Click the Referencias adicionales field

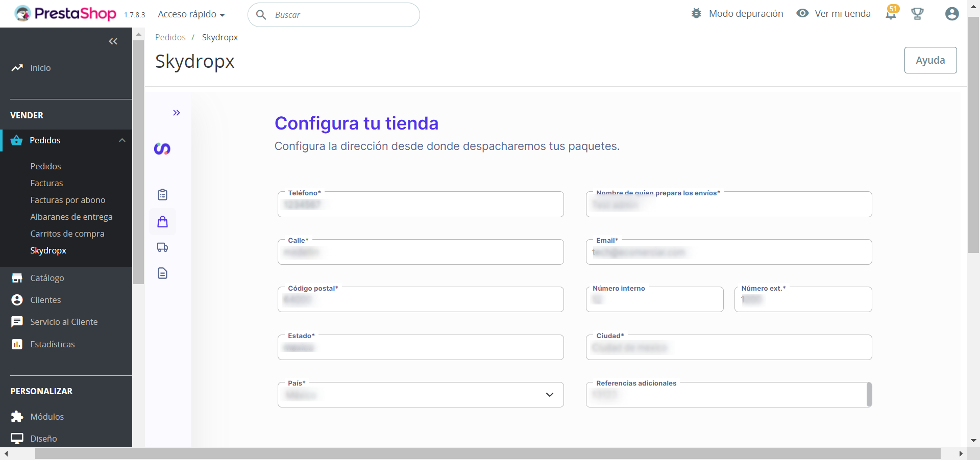pos(729,395)
